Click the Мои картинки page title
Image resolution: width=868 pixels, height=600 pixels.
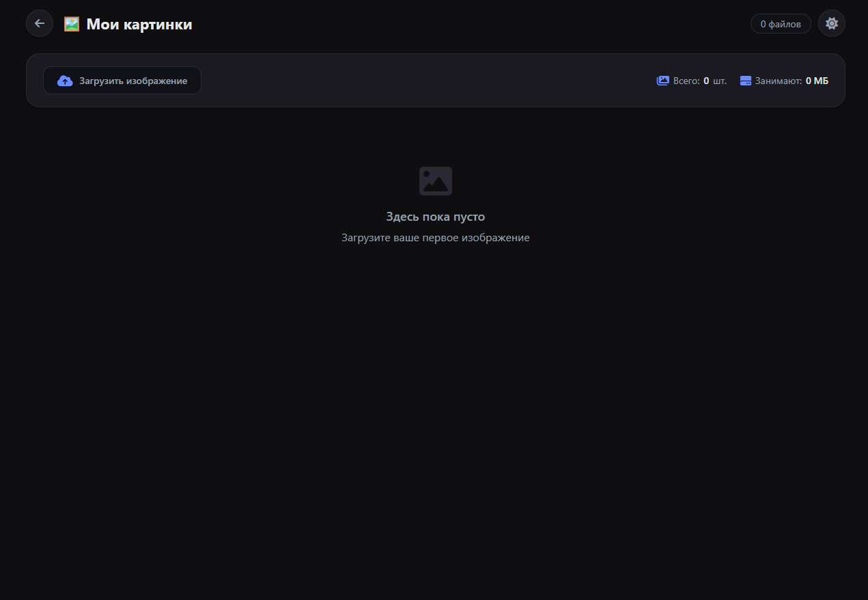[139, 25]
